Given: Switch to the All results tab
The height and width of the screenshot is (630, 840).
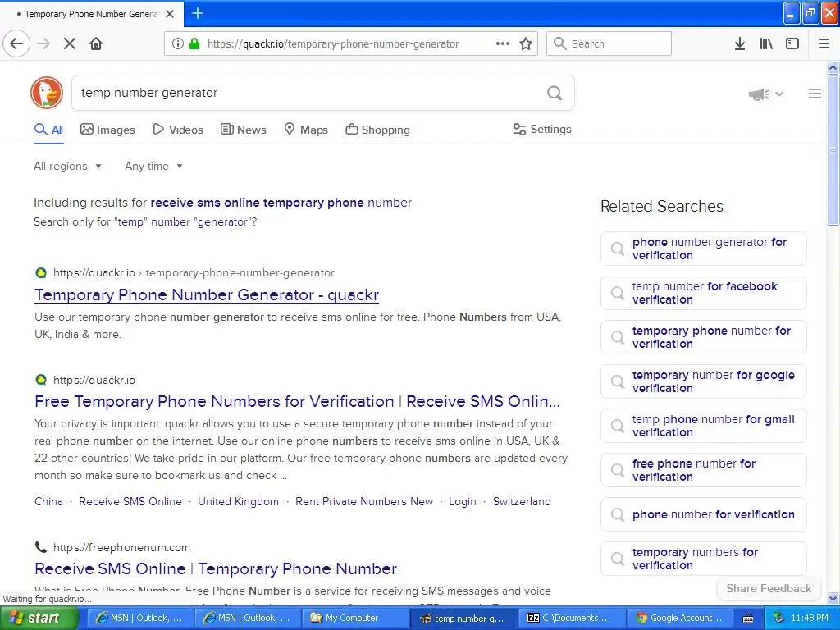Looking at the screenshot, I should tap(48, 129).
